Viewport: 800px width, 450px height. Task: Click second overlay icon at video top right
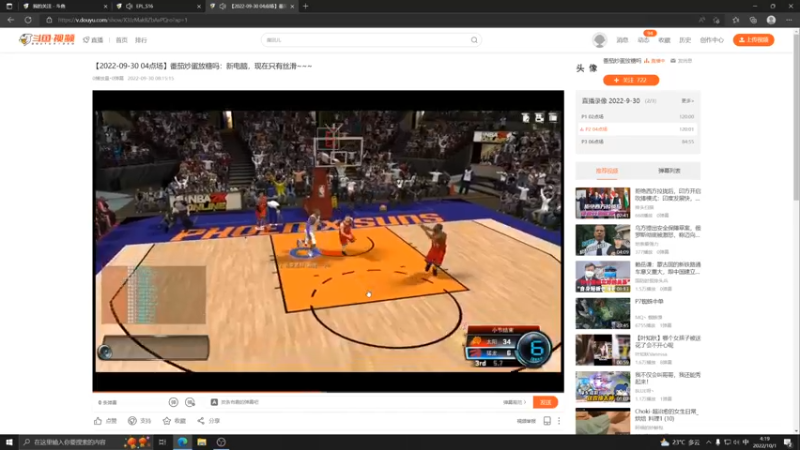coord(539,118)
